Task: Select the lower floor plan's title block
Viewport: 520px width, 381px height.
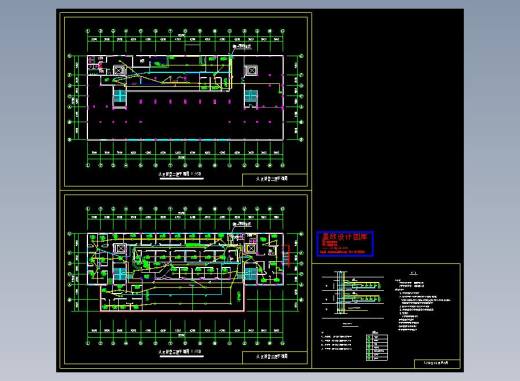Action: (275, 357)
